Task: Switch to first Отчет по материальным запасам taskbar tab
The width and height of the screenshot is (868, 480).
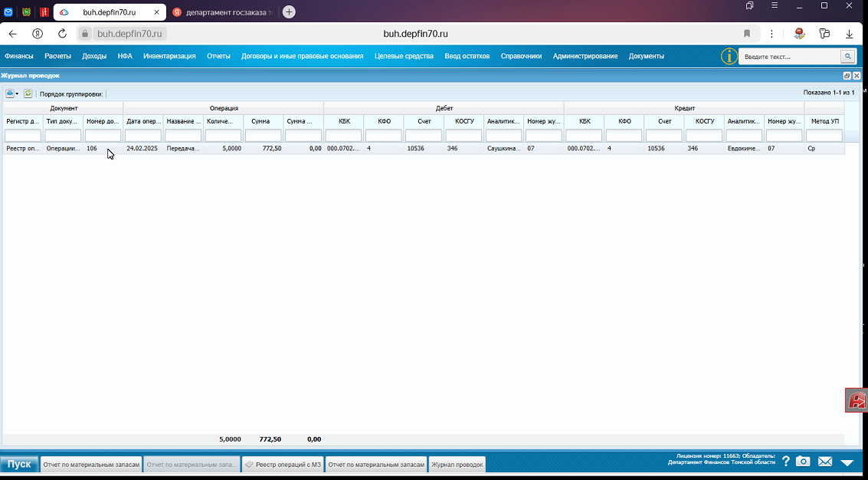Action: click(x=91, y=465)
